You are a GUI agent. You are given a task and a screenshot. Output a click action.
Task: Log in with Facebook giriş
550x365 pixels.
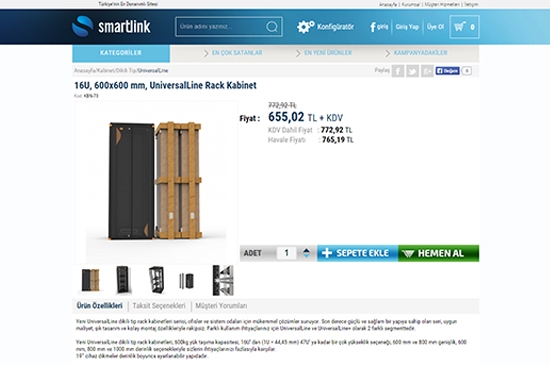(379, 27)
